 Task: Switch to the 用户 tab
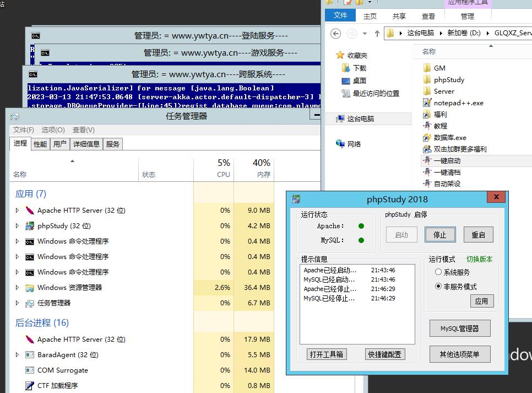(59, 144)
